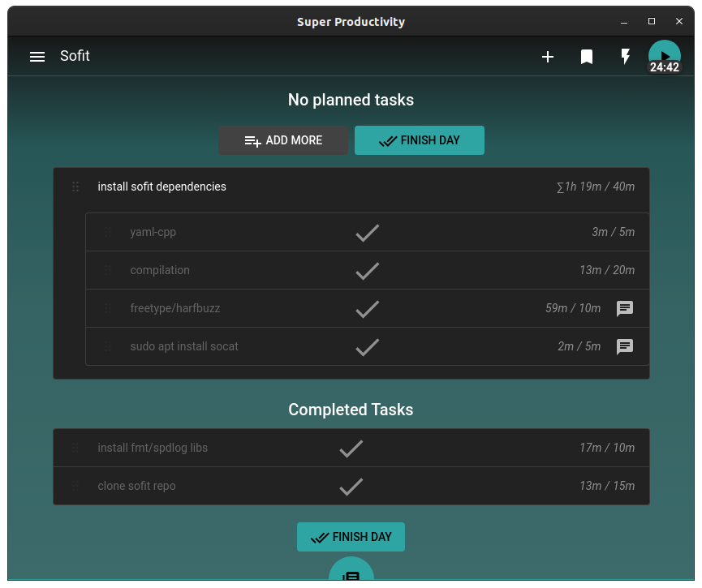Click the plus add task icon

pyautogui.click(x=548, y=57)
